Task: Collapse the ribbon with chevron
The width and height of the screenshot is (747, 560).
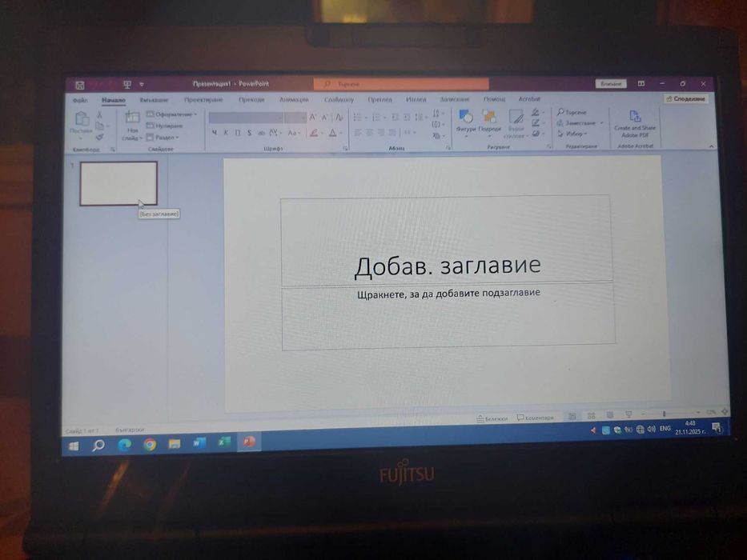Action: pyautogui.click(x=711, y=146)
